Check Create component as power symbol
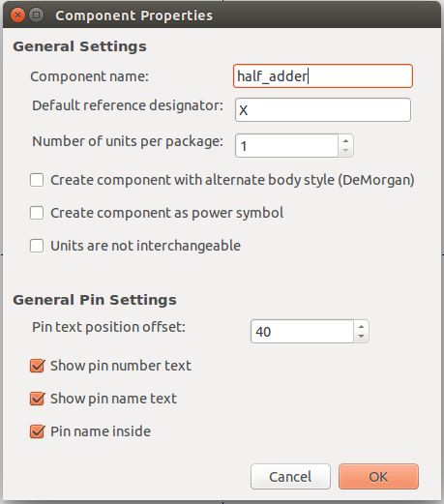Image resolution: width=444 pixels, height=504 pixels. (x=37, y=213)
